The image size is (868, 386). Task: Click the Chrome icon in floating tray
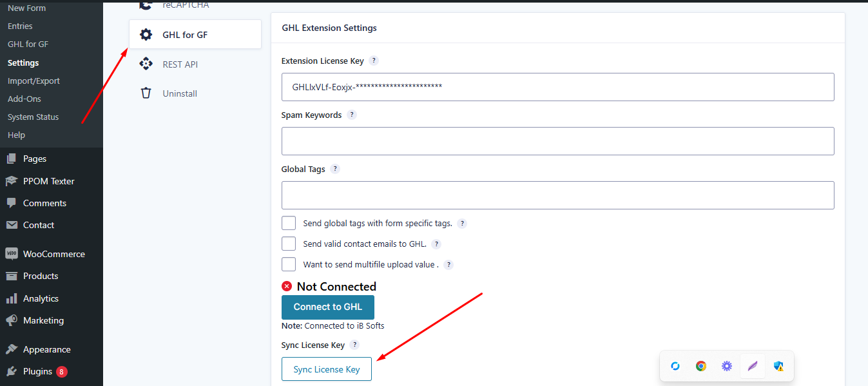(701, 366)
